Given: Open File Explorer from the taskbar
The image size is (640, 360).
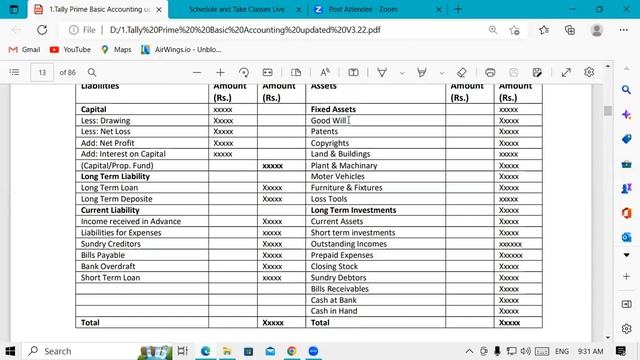Looking at the screenshot, I should click(x=227, y=351).
